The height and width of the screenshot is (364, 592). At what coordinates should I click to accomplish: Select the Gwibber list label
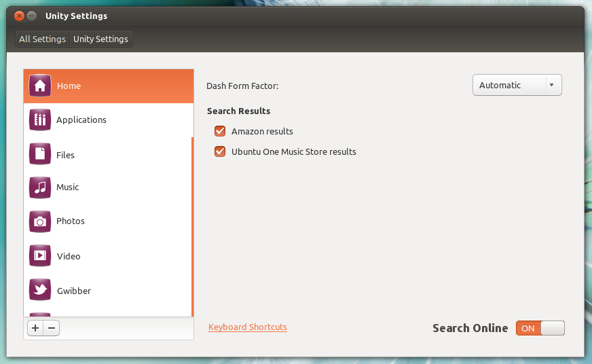(x=74, y=291)
